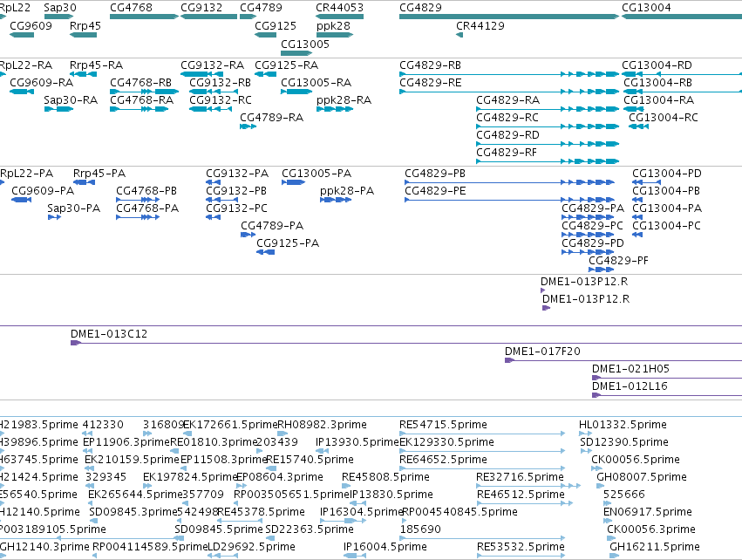The width and height of the screenshot is (742, 560).
Task: Select EST HL01332.5prime
Action: point(585,434)
